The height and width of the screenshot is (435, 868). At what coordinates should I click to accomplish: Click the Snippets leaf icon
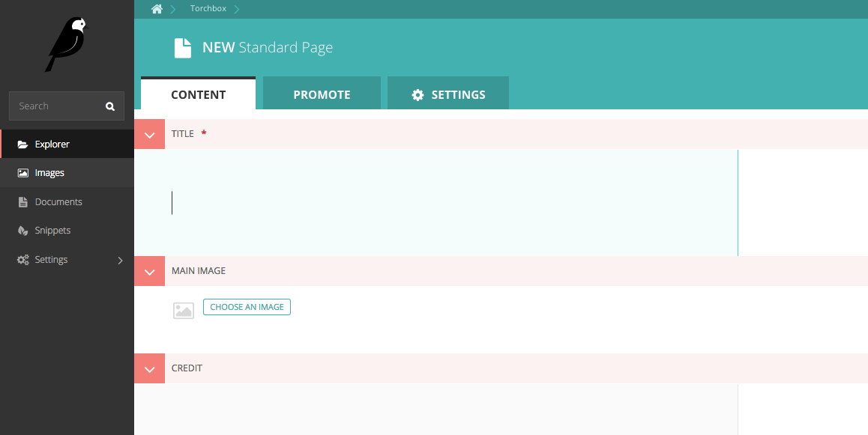point(22,231)
